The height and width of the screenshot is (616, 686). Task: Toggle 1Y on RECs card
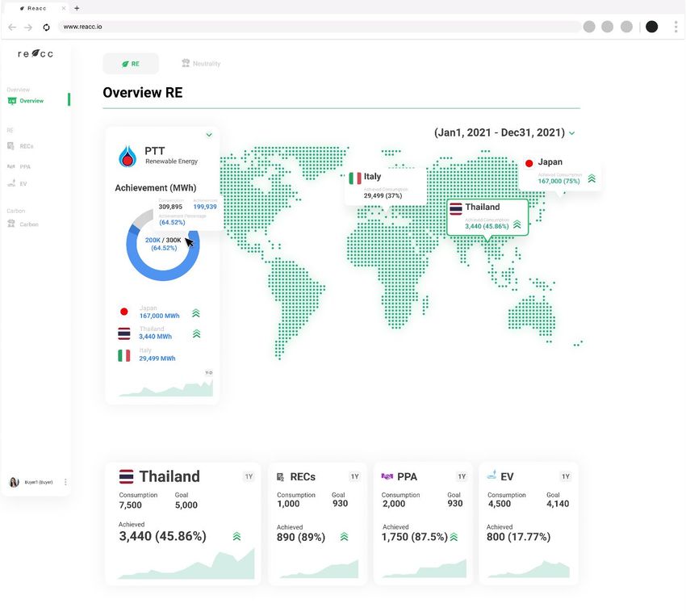[355, 476]
